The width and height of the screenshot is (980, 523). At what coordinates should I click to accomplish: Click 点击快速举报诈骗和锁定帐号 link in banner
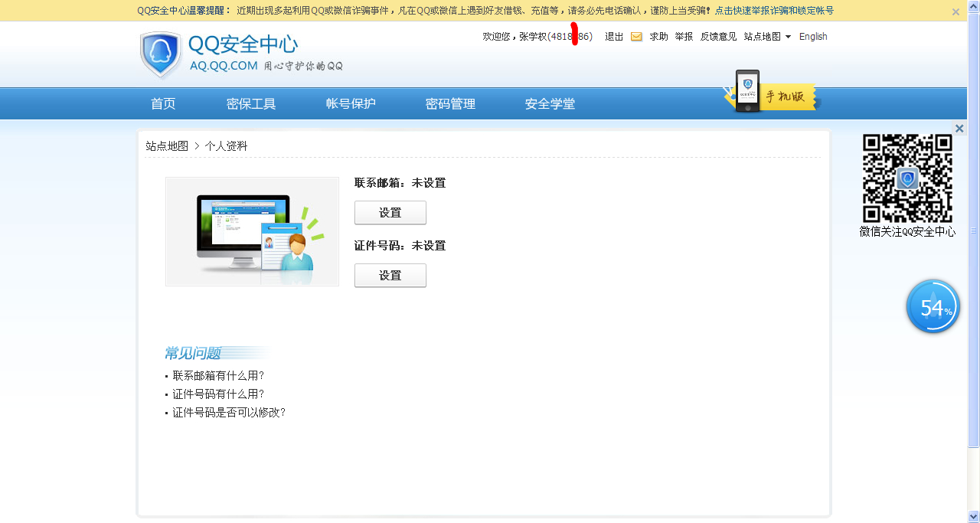(774, 11)
